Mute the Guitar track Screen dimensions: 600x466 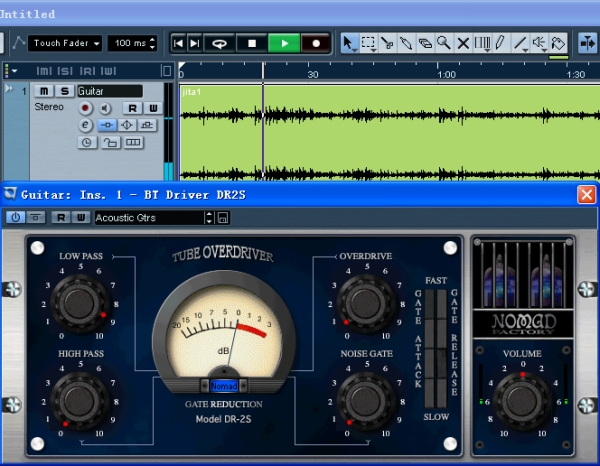pos(44,91)
